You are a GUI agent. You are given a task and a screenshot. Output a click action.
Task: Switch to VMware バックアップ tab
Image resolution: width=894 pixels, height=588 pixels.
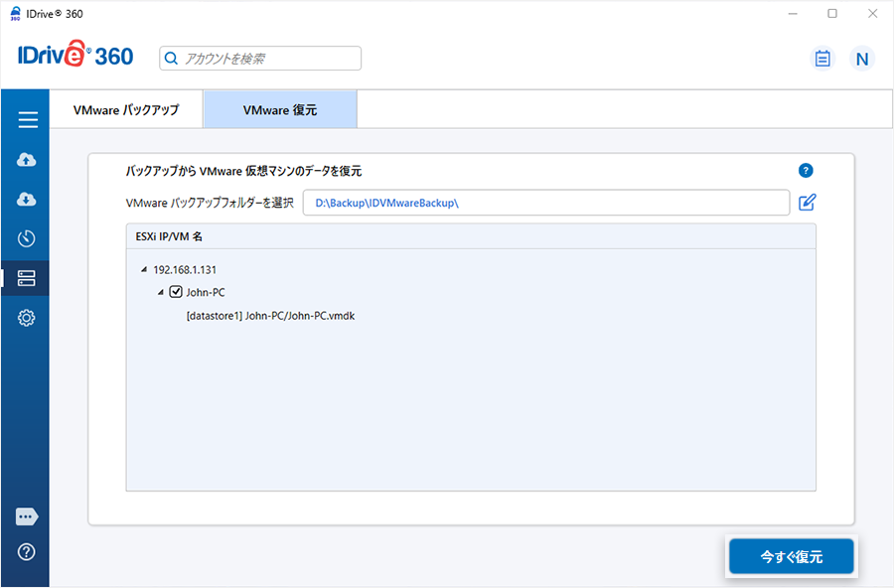(126, 110)
